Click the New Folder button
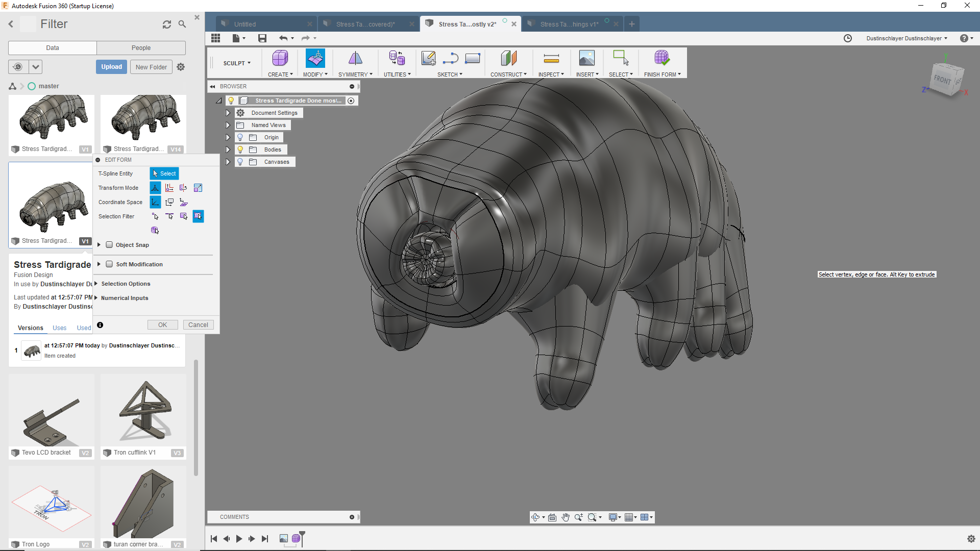The height and width of the screenshot is (551, 980). click(151, 67)
